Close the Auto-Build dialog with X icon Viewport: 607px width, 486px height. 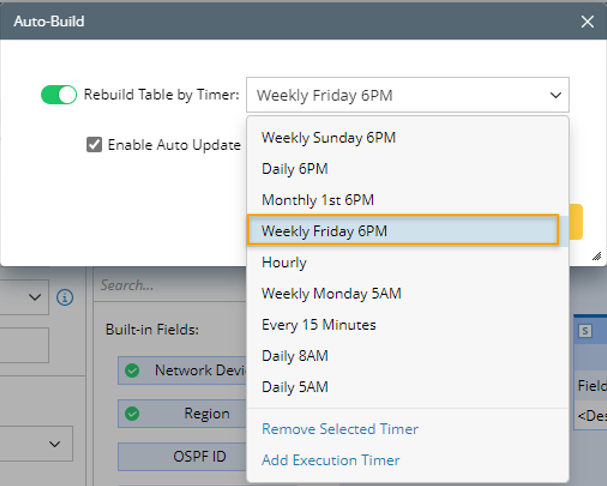click(587, 20)
